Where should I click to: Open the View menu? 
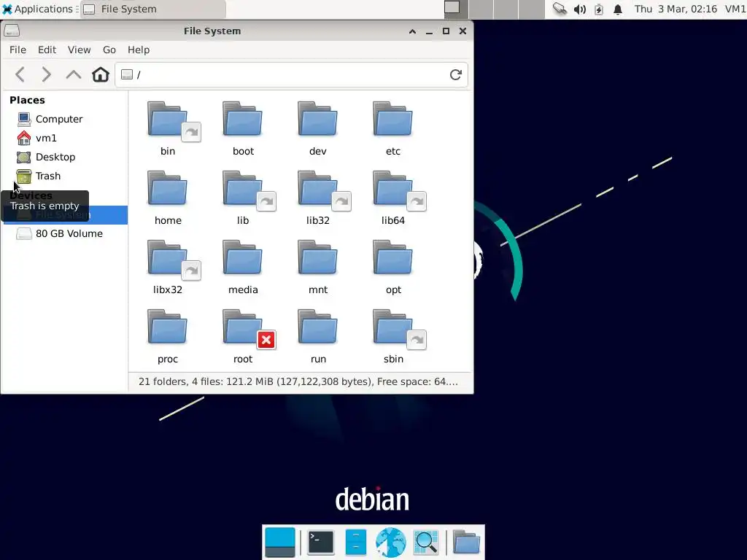point(79,50)
